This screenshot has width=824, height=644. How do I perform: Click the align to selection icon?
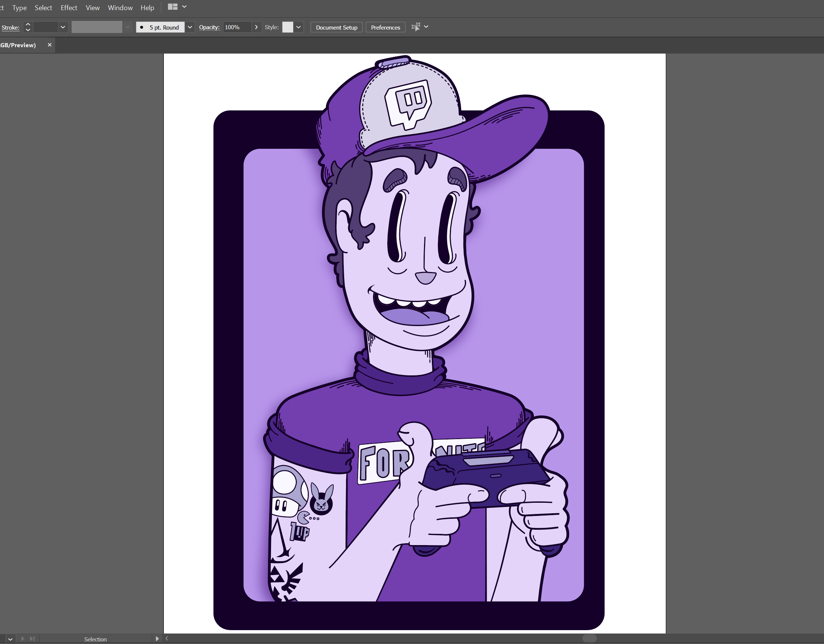416,27
